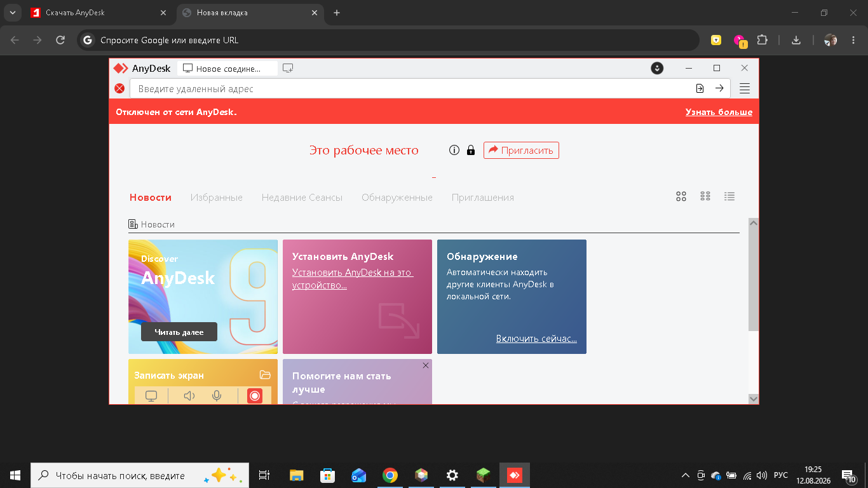Screen dimensions: 868x488
Task: Open the 'Избранные' tab
Action: 217,198
